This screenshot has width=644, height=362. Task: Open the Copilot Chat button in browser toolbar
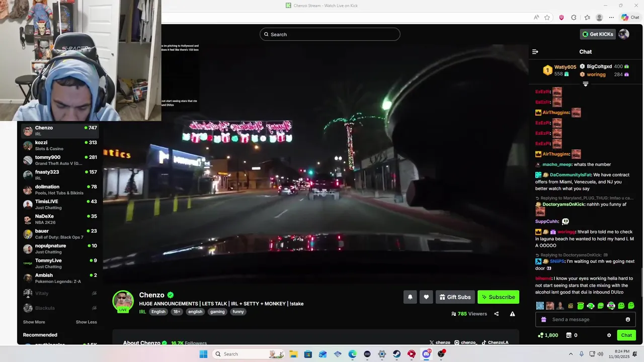pos(630,17)
